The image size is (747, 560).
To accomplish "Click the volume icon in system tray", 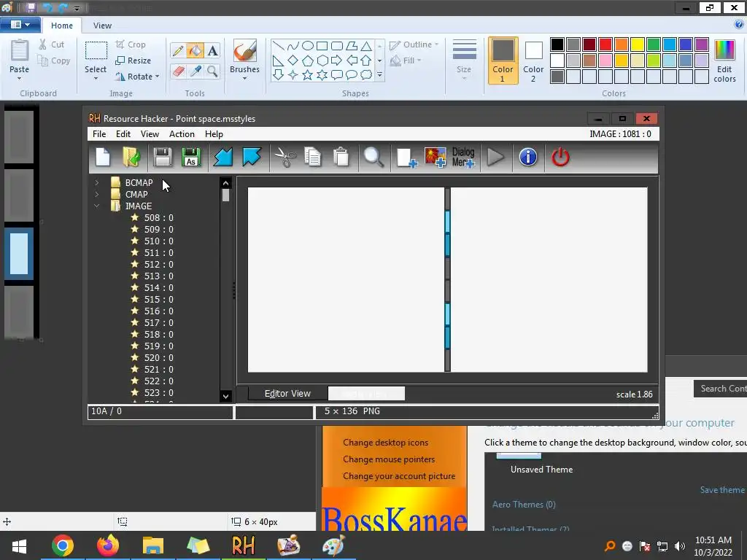I will coord(680,546).
